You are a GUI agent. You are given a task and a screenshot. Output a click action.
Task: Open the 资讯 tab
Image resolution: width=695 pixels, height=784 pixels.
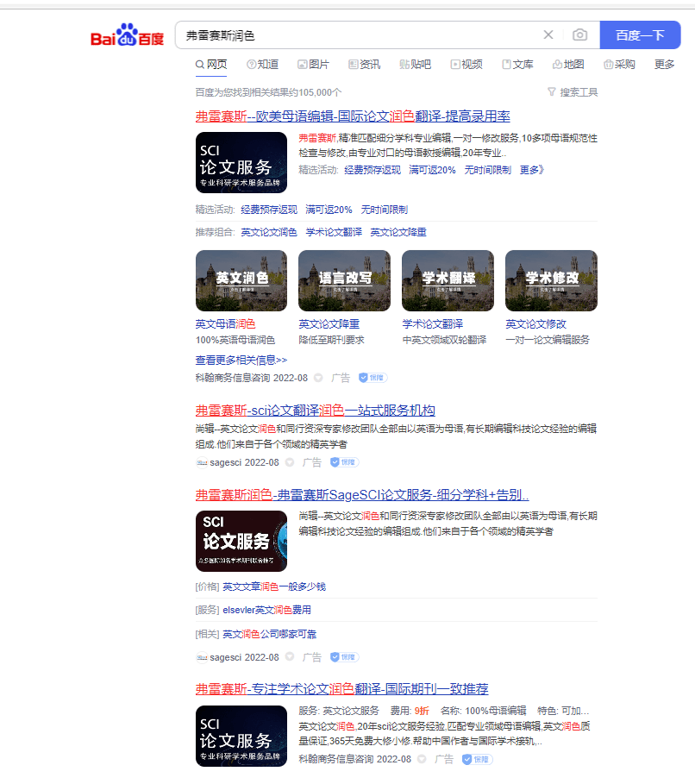[365, 65]
